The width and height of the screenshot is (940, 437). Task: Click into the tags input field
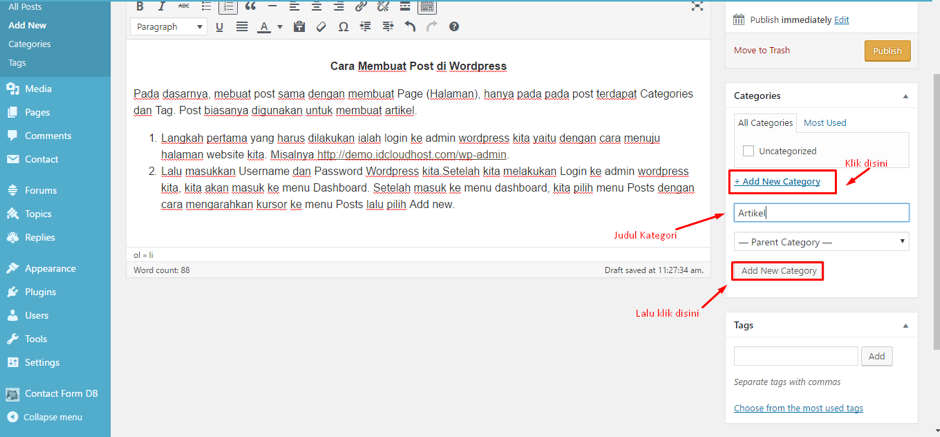796,356
